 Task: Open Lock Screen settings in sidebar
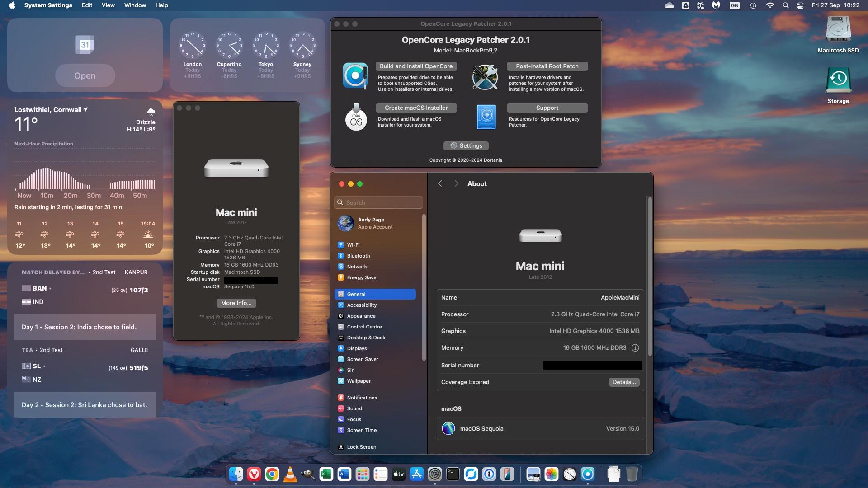(375, 447)
